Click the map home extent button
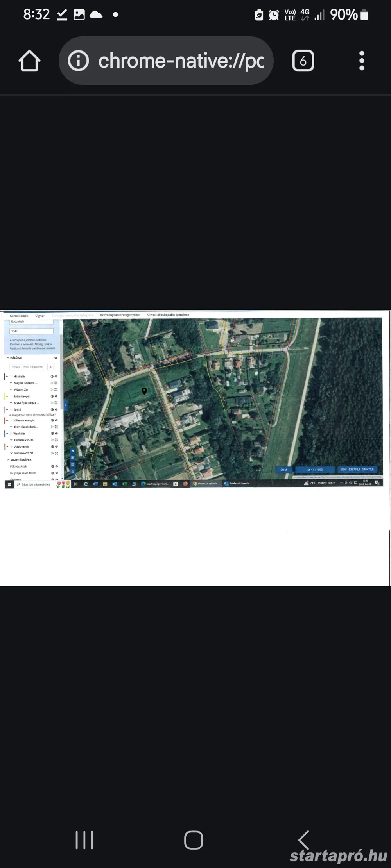The width and height of the screenshot is (391, 868). [x=72, y=451]
